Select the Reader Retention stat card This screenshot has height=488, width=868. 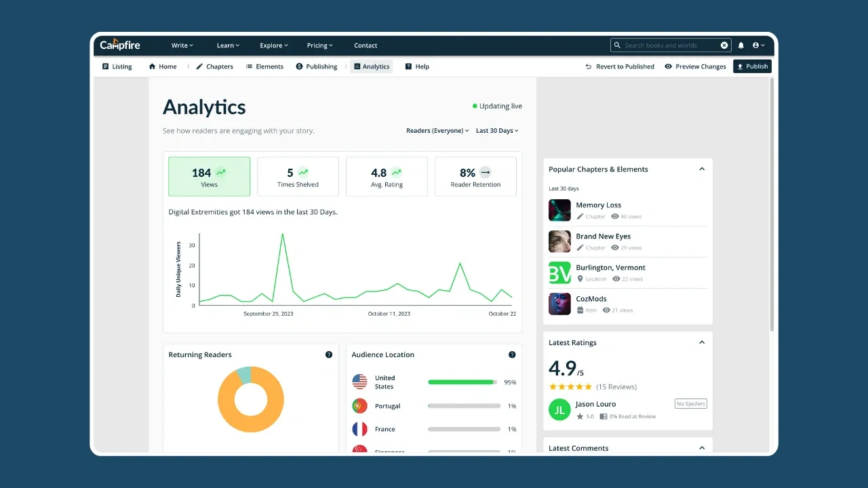coord(475,177)
